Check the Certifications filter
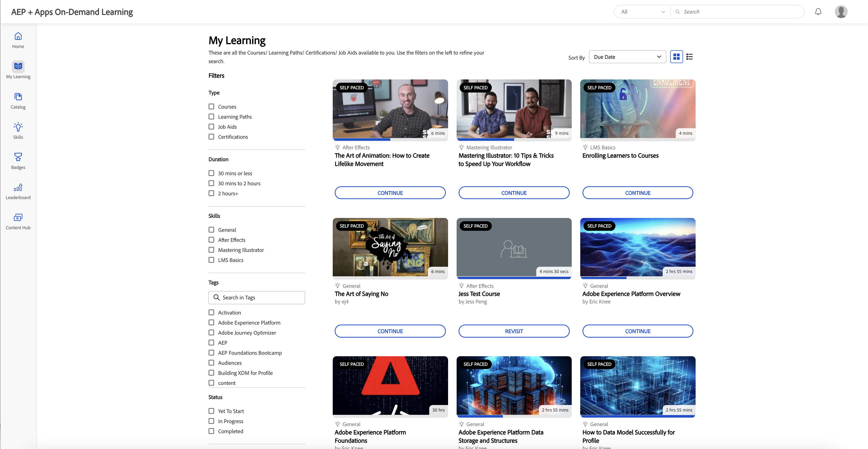868x449 pixels. [211, 137]
